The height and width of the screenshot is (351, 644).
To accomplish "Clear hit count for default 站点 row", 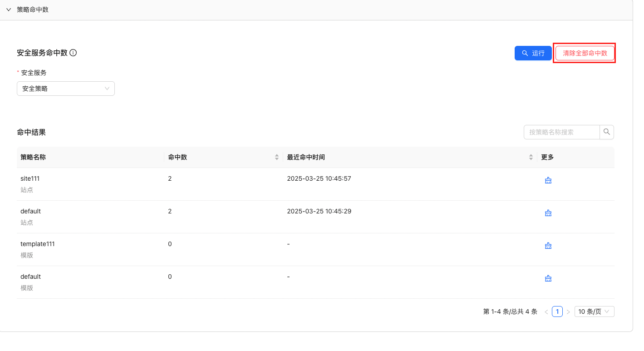I will click(x=548, y=213).
